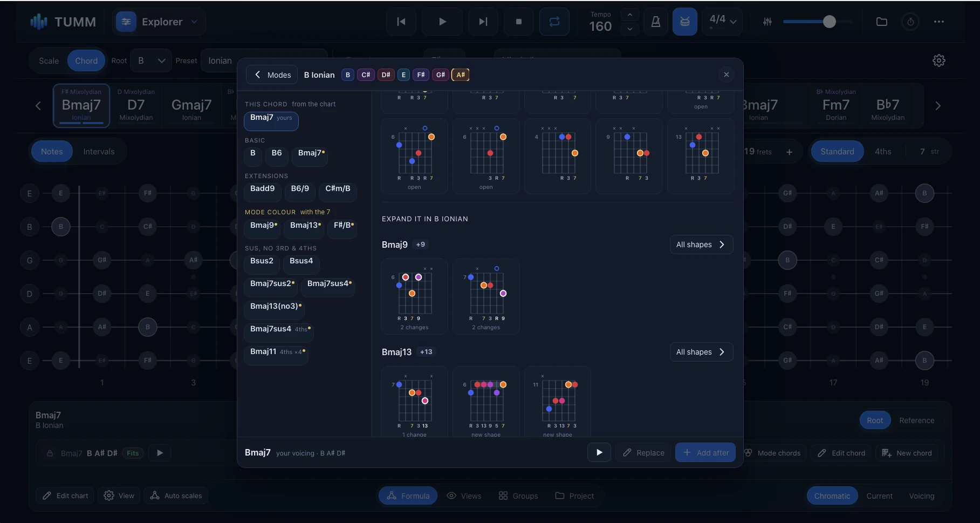
Task: Open the mixer sliders icon
Action: [x=767, y=22]
